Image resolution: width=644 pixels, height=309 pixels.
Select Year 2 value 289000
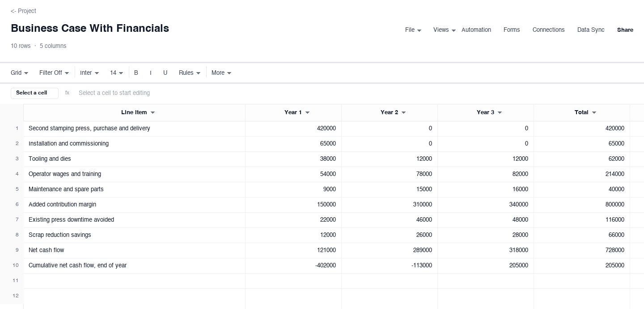(x=390, y=250)
